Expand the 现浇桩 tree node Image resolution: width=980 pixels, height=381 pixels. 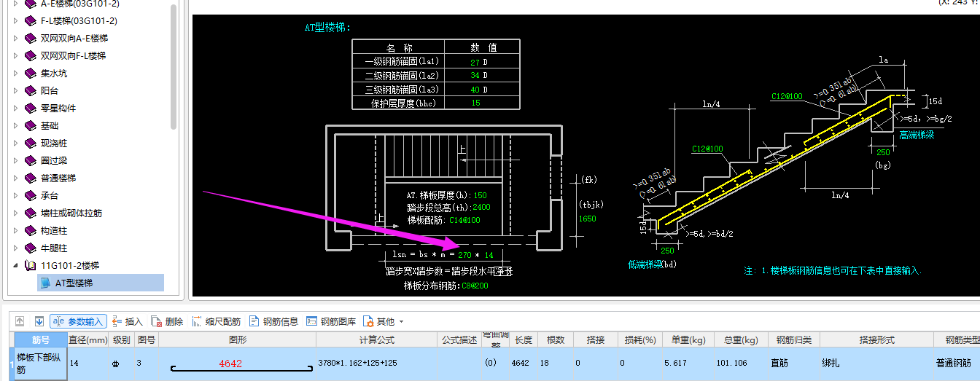click(15, 143)
